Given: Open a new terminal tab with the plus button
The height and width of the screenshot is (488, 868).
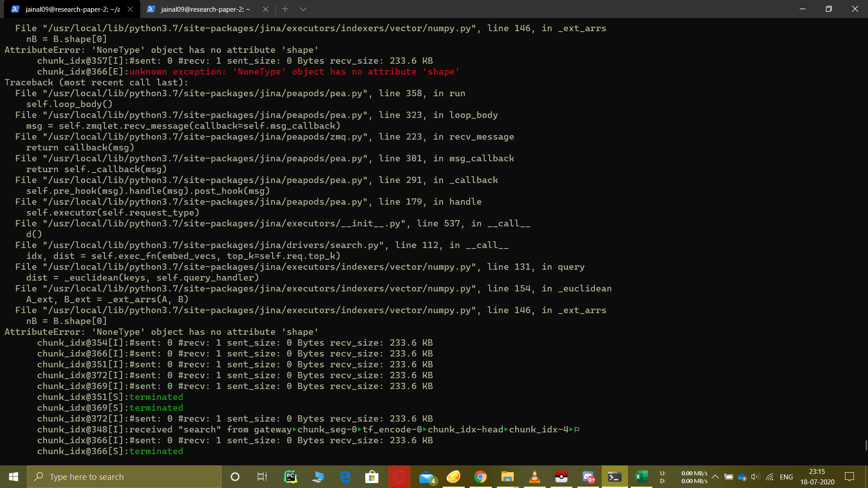Looking at the screenshot, I should pos(285,9).
